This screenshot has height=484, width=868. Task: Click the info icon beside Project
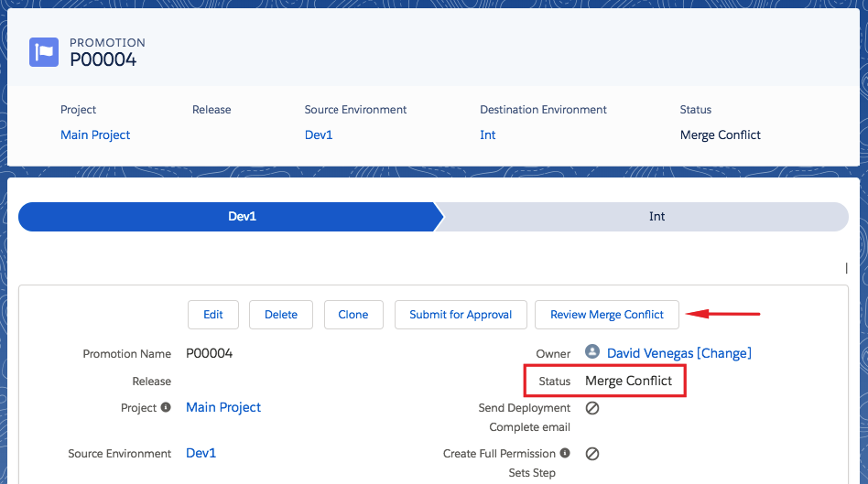[166, 407]
